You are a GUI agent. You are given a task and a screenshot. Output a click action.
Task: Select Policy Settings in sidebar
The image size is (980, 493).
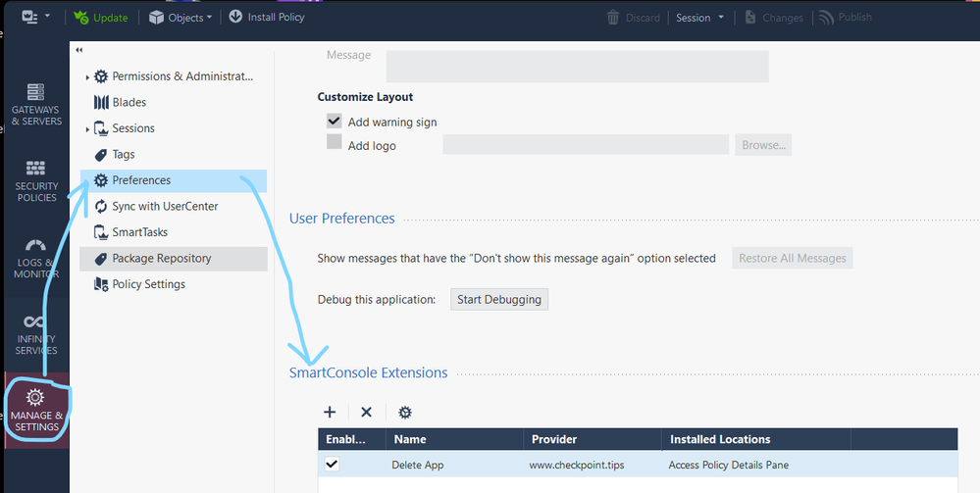pos(148,284)
